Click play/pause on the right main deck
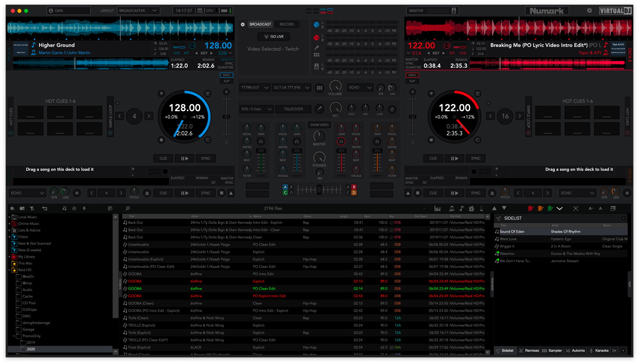This screenshot has height=364, width=639. [x=455, y=158]
